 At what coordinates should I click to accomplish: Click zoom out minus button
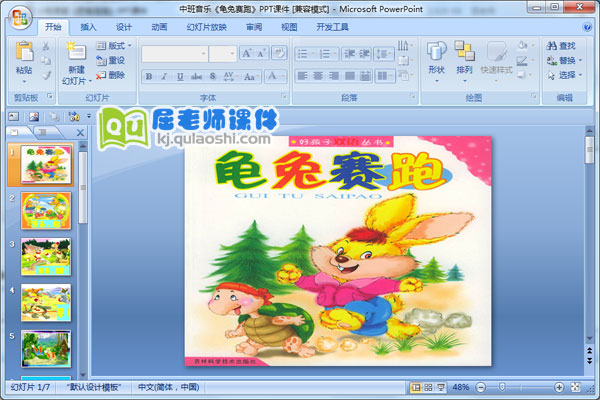[x=481, y=387]
